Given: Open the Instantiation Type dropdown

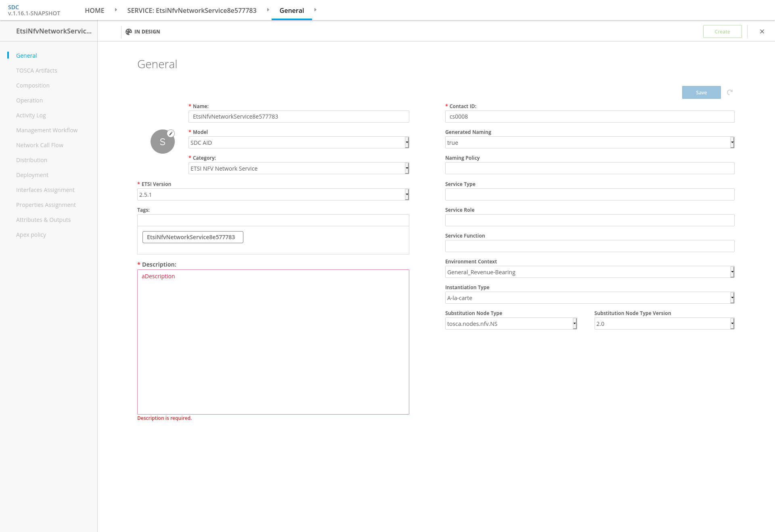Looking at the screenshot, I should (589, 298).
